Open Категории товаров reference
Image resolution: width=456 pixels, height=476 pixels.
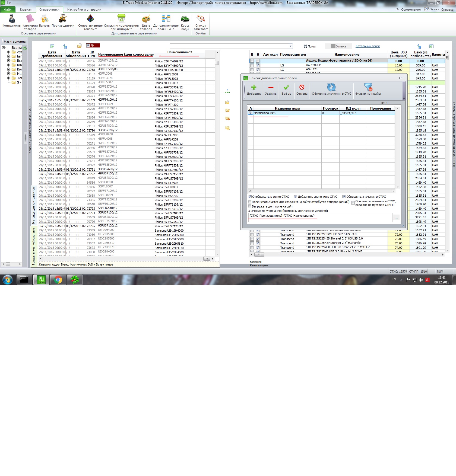(x=30, y=22)
